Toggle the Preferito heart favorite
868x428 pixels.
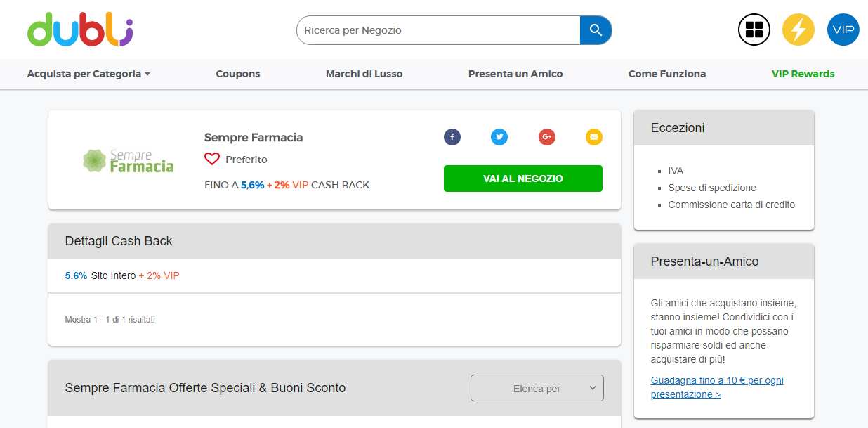212,160
